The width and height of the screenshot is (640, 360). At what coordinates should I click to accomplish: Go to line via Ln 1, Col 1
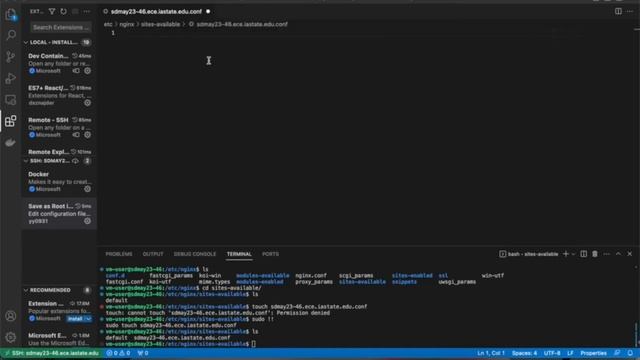pos(491,353)
